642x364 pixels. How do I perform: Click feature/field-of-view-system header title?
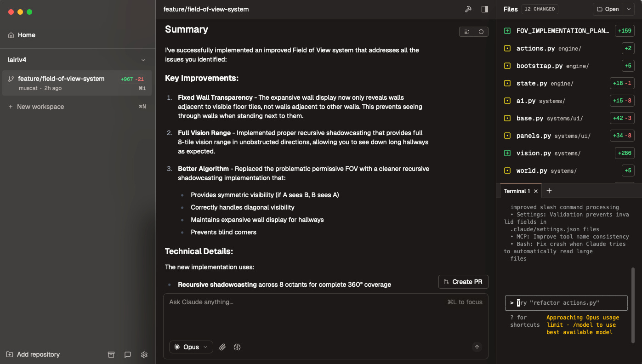[206, 9]
